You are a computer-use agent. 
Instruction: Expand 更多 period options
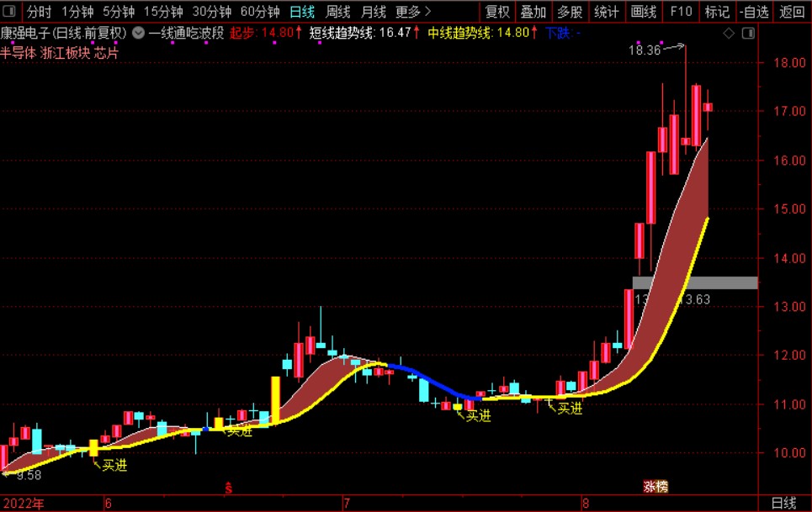point(413,12)
